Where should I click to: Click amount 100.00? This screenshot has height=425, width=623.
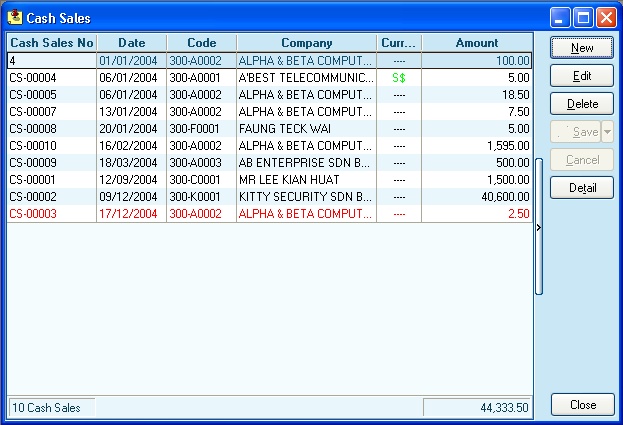(513, 61)
